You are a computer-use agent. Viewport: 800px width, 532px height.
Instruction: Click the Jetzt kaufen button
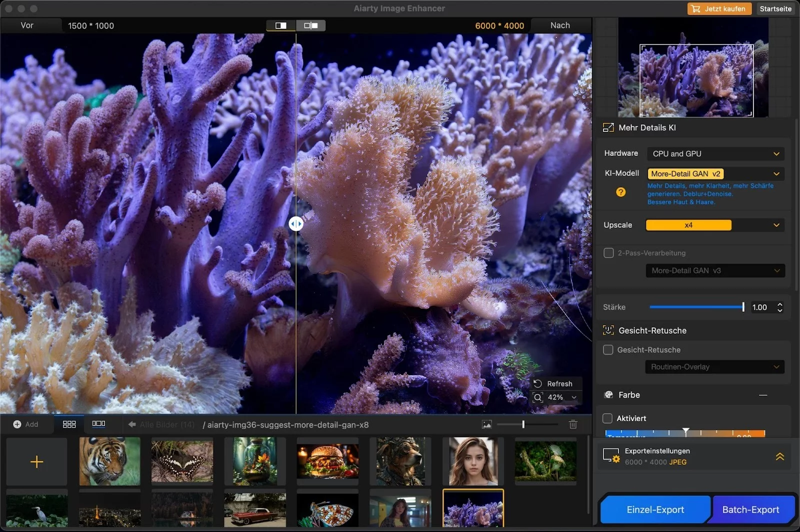tap(719, 8)
